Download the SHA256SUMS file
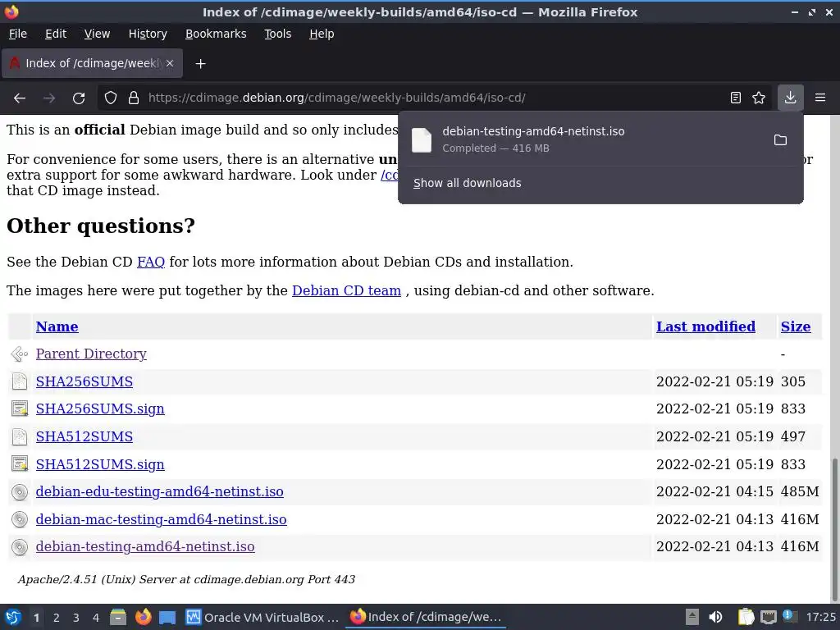 [x=84, y=381]
